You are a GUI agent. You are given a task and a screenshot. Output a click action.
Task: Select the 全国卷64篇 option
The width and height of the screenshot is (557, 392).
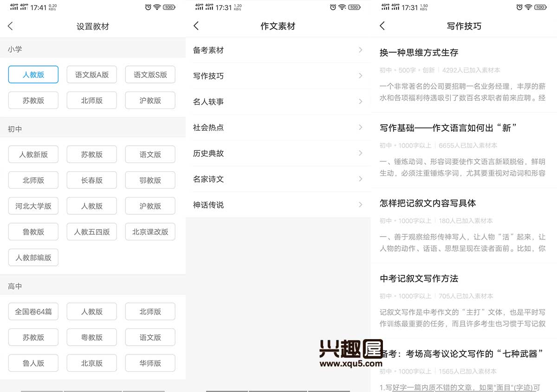[x=33, y=312]
